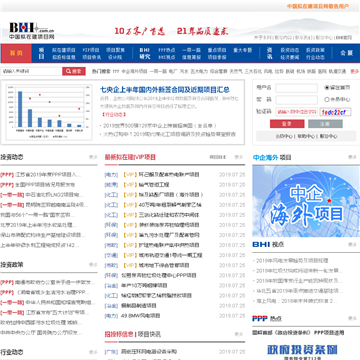Open the 2019世界500强 news link
Viewport: 360px width, 360px height.
(160, 126)
